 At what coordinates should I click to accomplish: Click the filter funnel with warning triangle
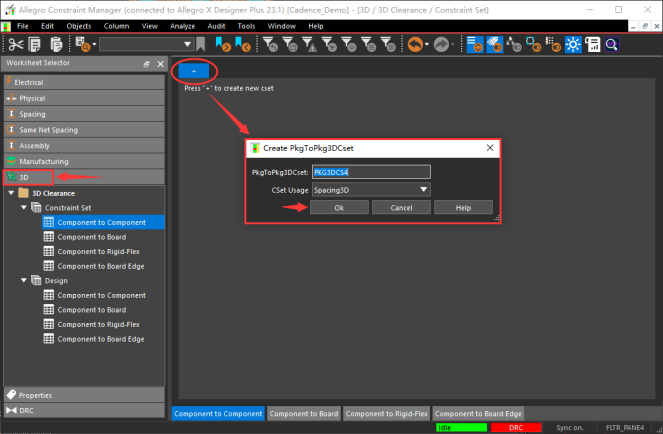click(310, 44)
